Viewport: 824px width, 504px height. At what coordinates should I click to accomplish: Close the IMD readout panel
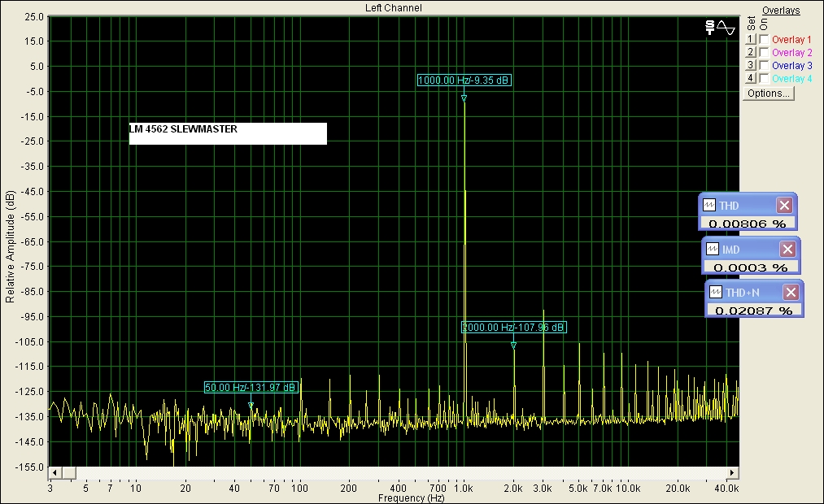[787, 249]
